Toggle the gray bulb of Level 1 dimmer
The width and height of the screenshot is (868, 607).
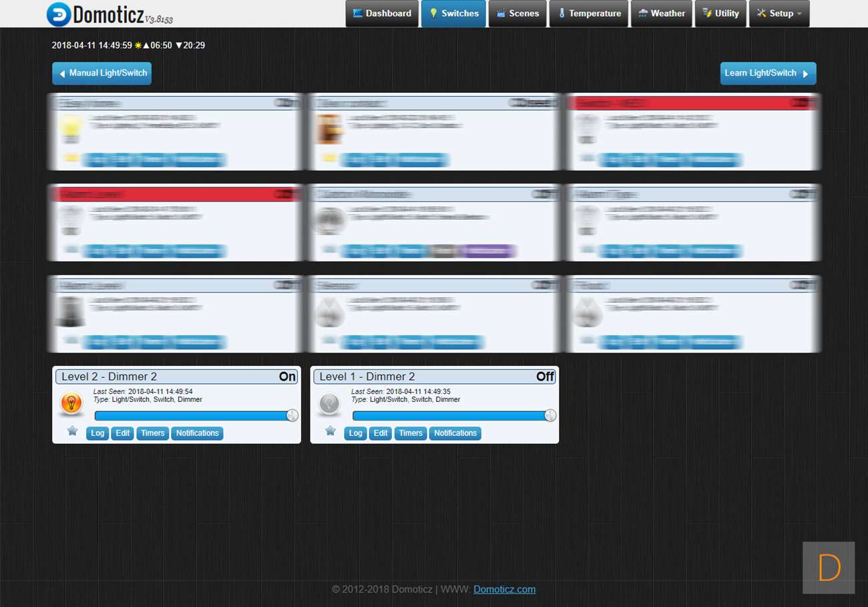coord(329,403)
